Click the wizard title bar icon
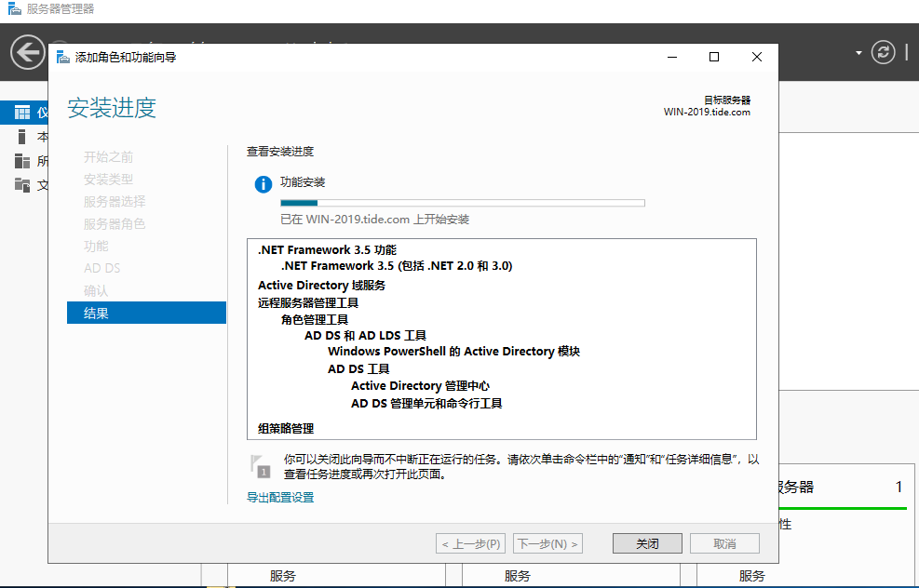919x588 pixels. pyautogui.click(x=62, y=57)
